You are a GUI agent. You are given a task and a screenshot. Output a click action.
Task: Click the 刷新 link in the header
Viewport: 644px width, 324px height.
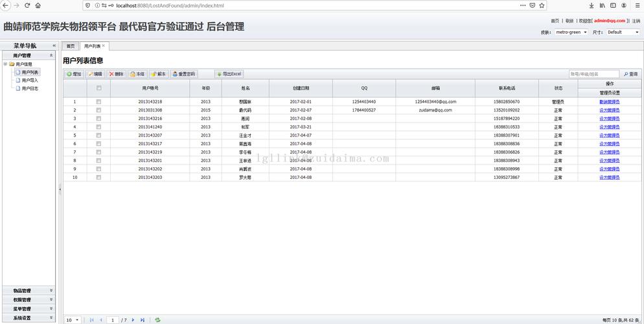pos(569,21)
